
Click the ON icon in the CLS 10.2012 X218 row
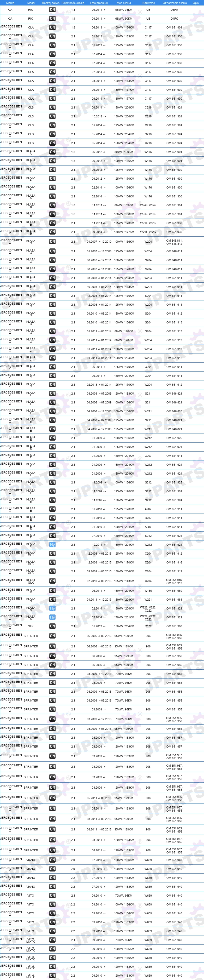pos(52,116)
